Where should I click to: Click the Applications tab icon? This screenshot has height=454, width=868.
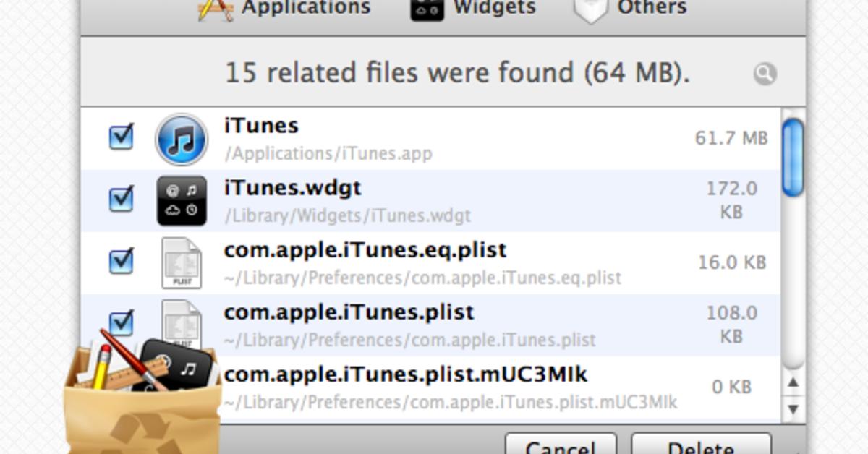(216, 10)
